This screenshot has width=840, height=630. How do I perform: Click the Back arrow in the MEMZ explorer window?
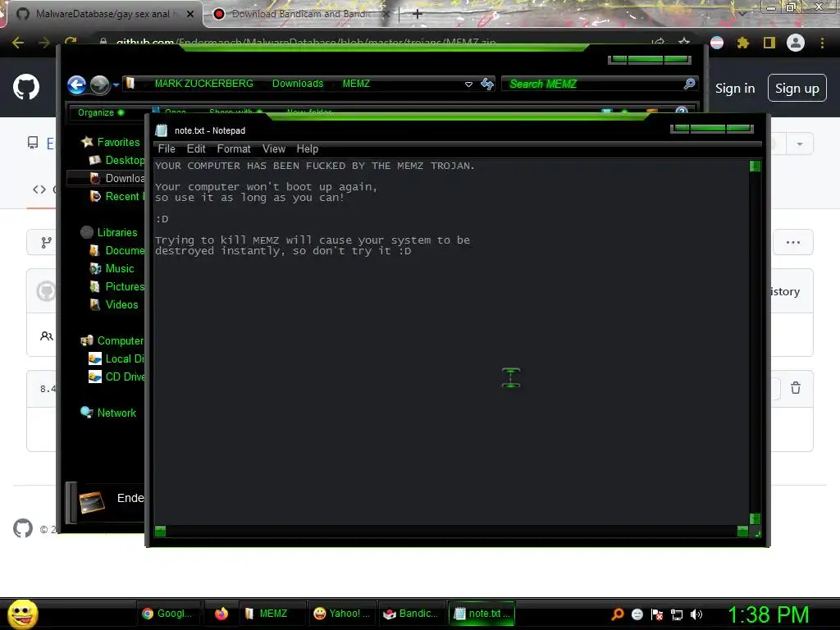point(76,84)
